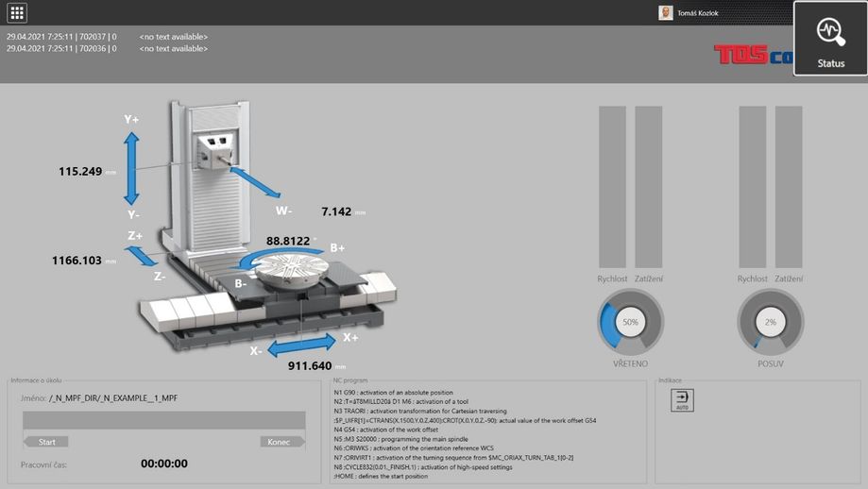Click the X axis value 911.640
The width and height of the screenshot is (868, 489).
(x=309, y=365)
